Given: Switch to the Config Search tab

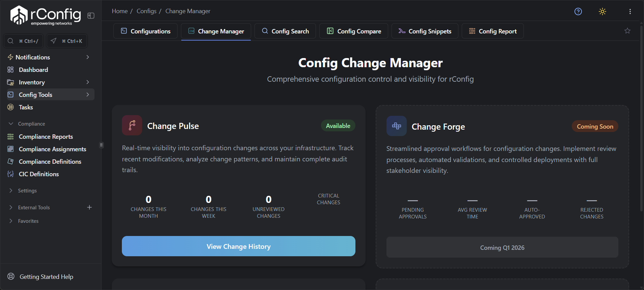Looking at the screenshot, I should (285, 31).
